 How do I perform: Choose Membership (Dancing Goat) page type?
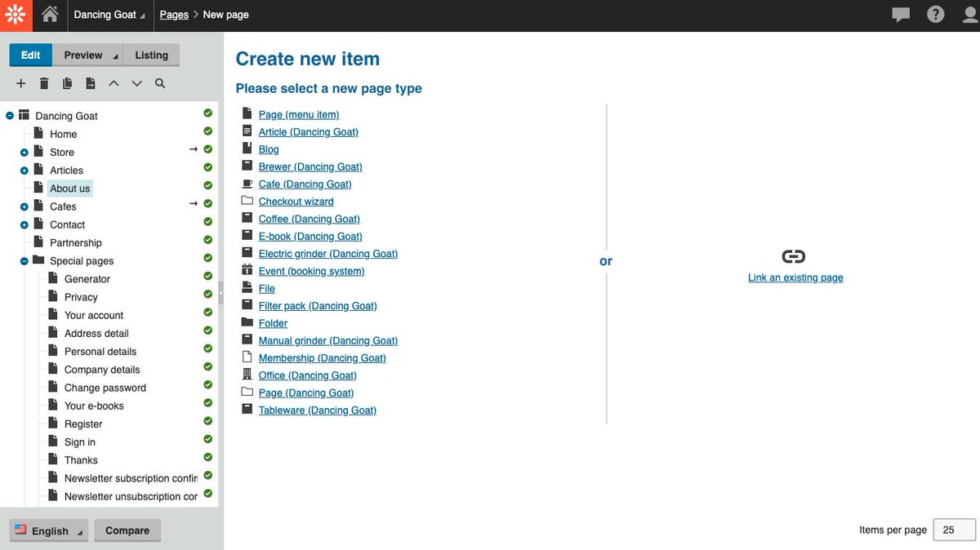pos(323,357)
